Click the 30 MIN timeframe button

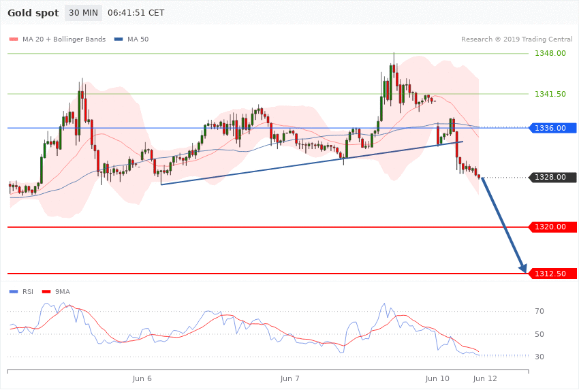pos(84,13)
